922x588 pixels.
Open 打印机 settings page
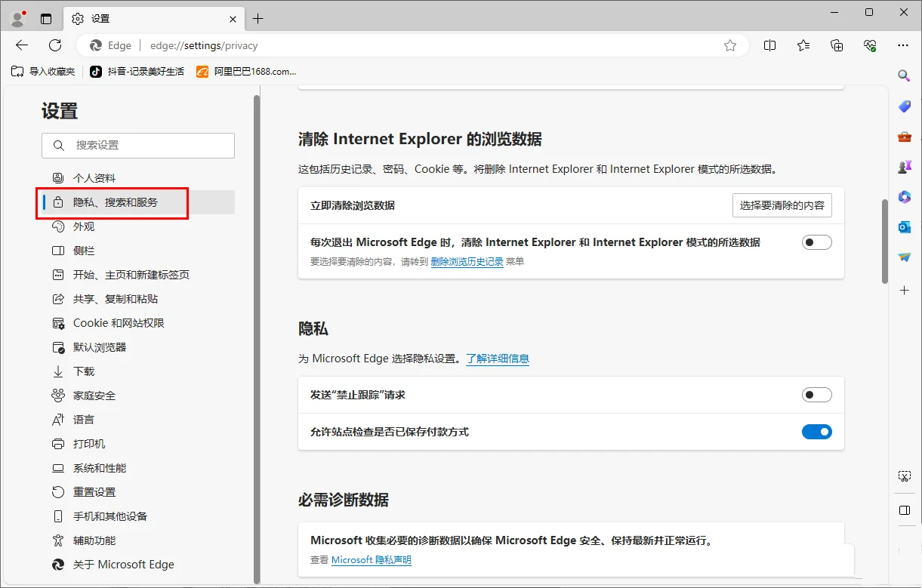(138, 444)
